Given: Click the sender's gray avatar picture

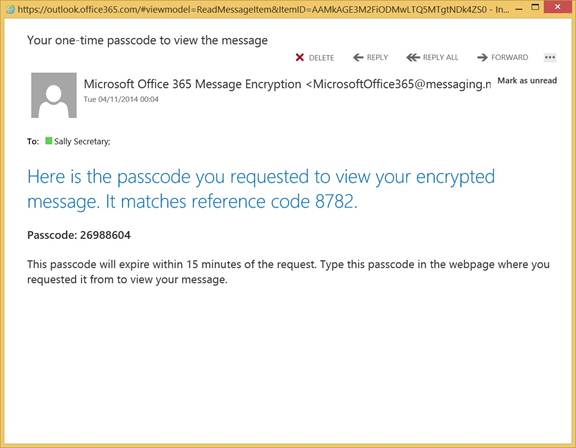Looking at the screenshot, I should 54,95.
